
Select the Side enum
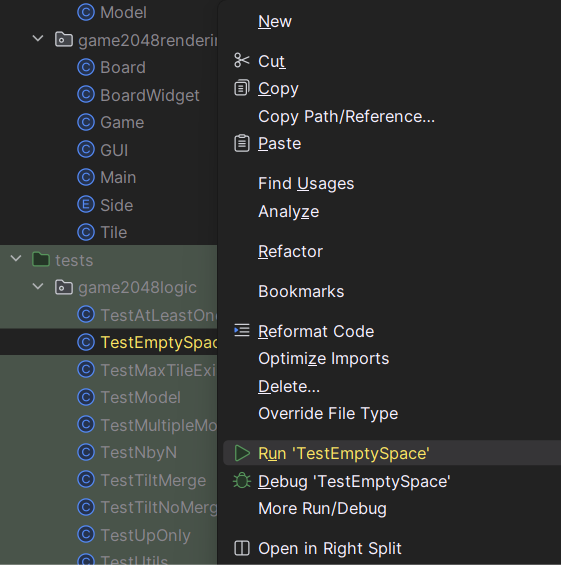117,205
